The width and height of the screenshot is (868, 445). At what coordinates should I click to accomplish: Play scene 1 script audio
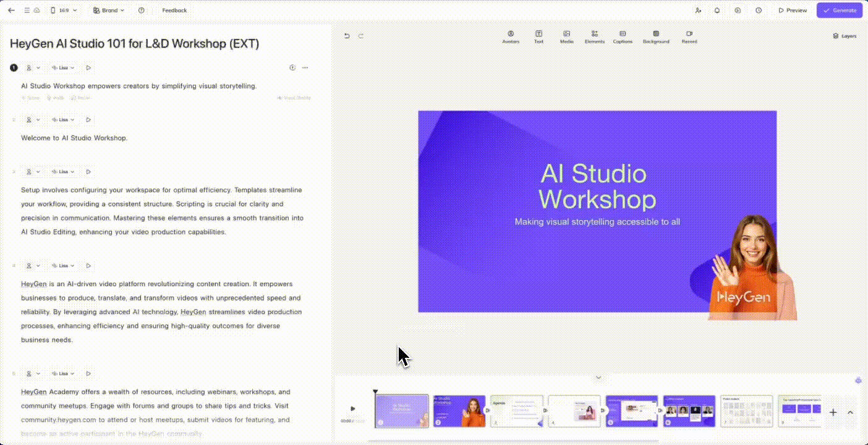click(88, 67)
